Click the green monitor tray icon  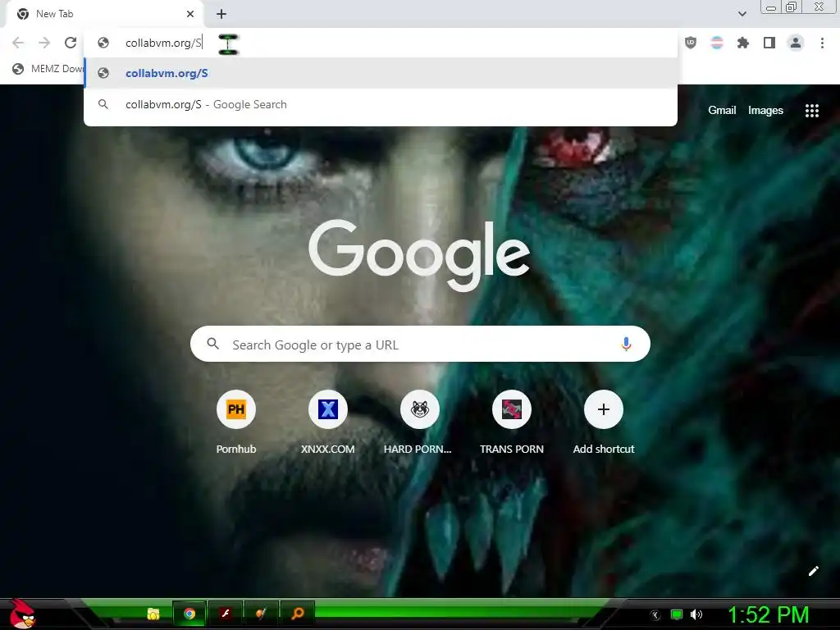coord(677,614)
